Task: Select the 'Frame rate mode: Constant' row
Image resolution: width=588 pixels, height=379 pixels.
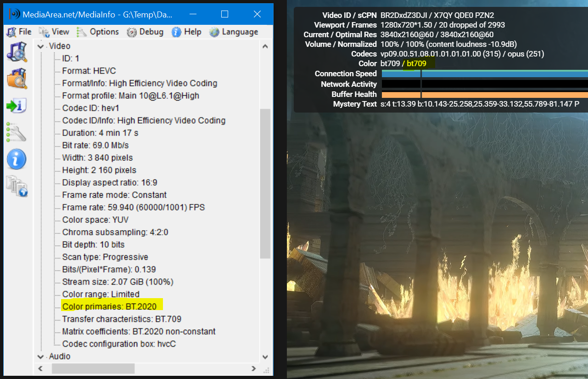Action: coord(114,195)
